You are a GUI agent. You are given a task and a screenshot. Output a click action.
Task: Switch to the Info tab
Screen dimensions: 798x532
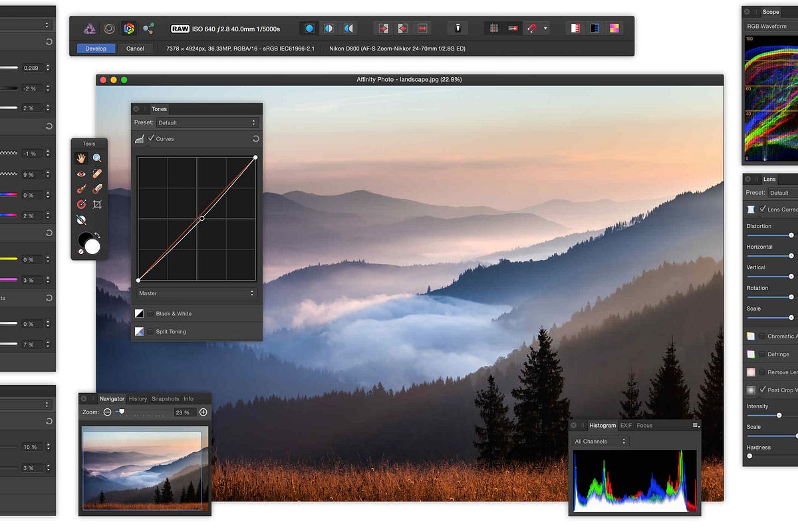click(188, 399)
